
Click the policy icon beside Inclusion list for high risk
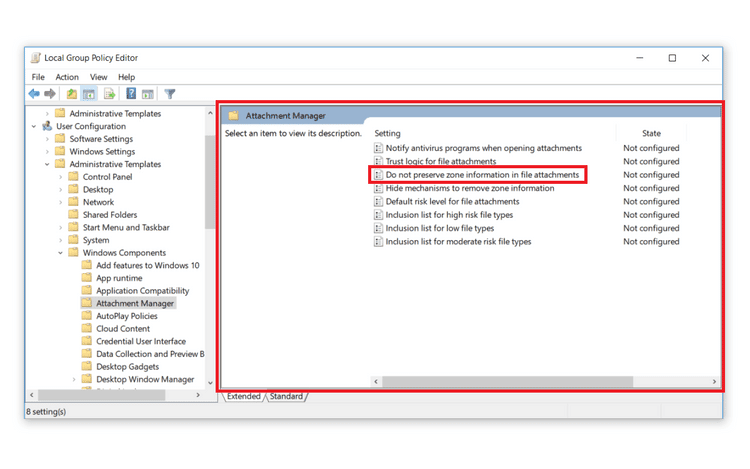[378, 215]
